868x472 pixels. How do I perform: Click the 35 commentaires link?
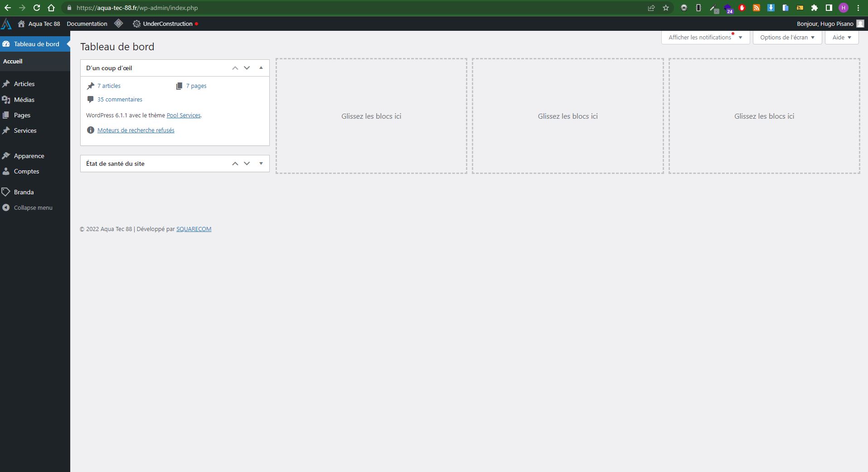click(120, 99)
